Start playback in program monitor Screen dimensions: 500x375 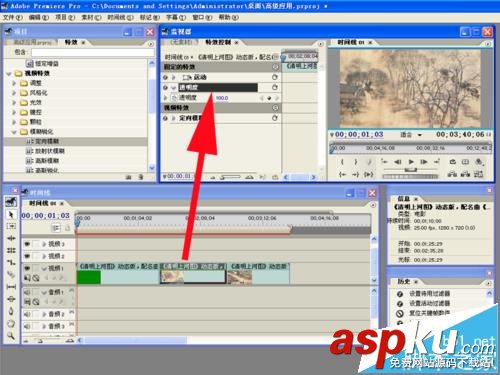pyautogui.click(x=411, y=162)
